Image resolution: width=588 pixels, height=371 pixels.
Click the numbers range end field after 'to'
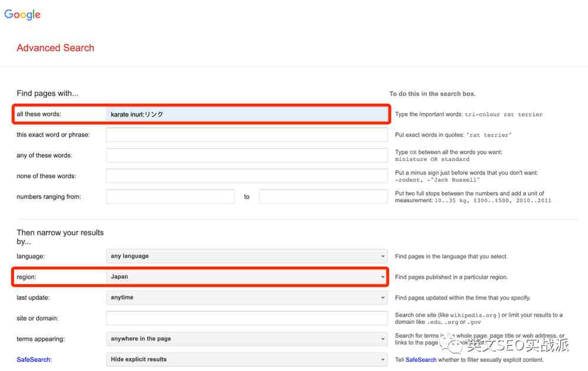(x=323, y=196)
